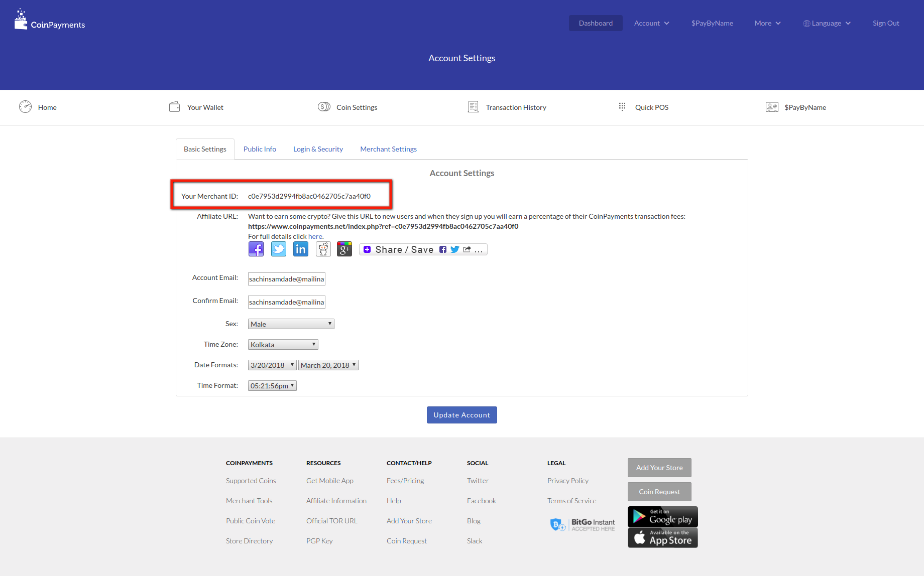Click the globe Language icon

[x=806, y=24]
